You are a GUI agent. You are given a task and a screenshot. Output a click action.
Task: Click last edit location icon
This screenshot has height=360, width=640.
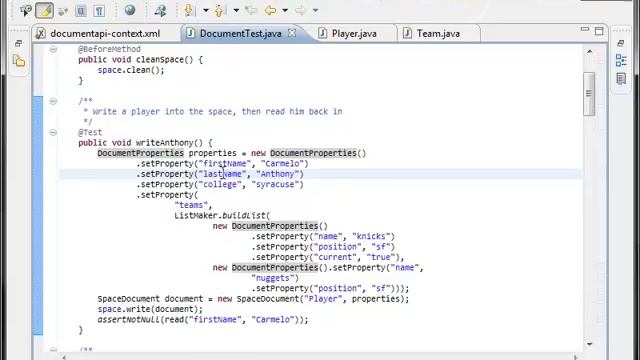point(251,10)
